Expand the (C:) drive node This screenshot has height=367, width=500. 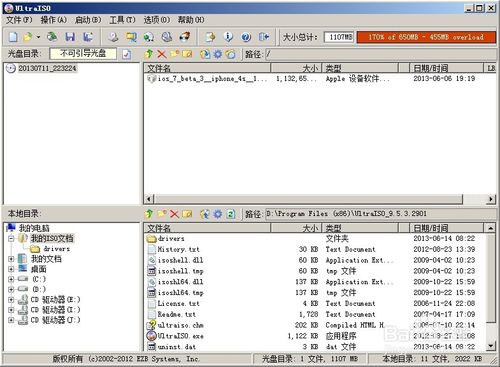click(x=11, y=279)
